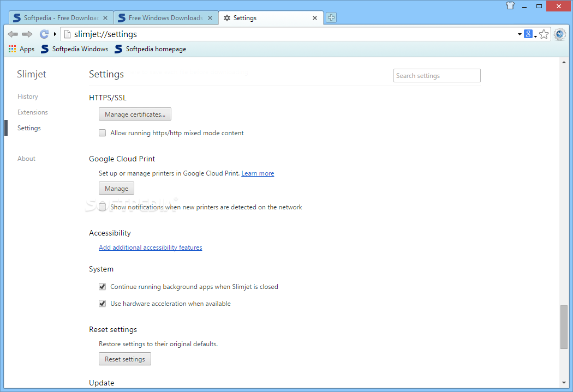
Task: Go to Extensions in the sidebar
Action: click(x=33, y=112)
